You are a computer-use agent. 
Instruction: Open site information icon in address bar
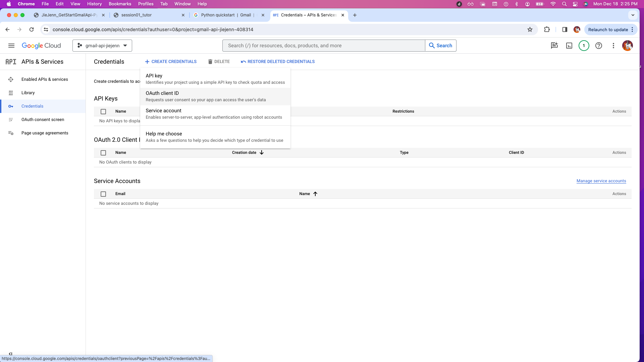46,29
